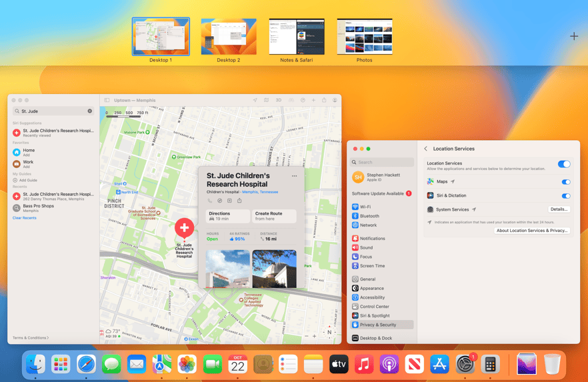The width and height of the screenshot is (588, 382).
Task: Open Accessibility in Settings sidebar
Action: 382,297
